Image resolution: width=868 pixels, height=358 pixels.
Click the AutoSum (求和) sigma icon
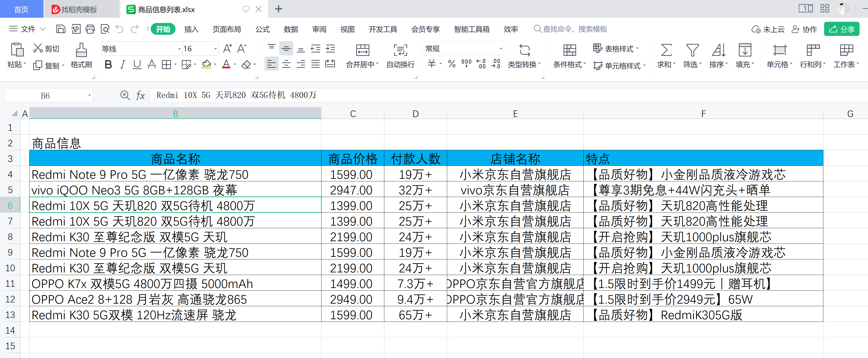coord(666,50)
